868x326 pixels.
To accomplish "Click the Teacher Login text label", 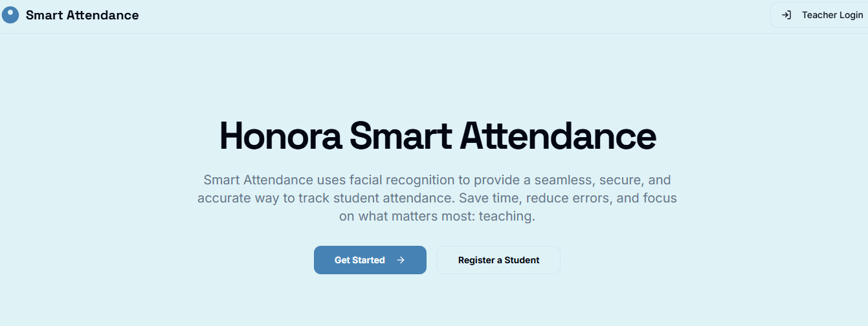I will [832, 15].
